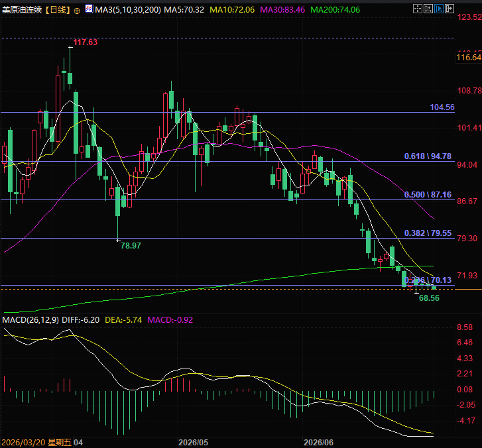Select the 0.382 \ 79.55 Fibonacci label
Viewport: 482px width, 448px height.
[x=428, y=233]
